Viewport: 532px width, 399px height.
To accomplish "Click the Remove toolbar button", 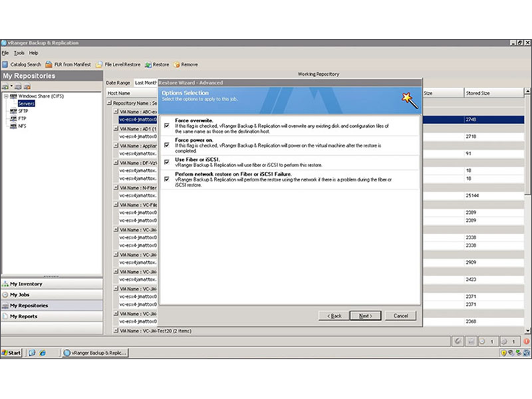I will 186,64.
